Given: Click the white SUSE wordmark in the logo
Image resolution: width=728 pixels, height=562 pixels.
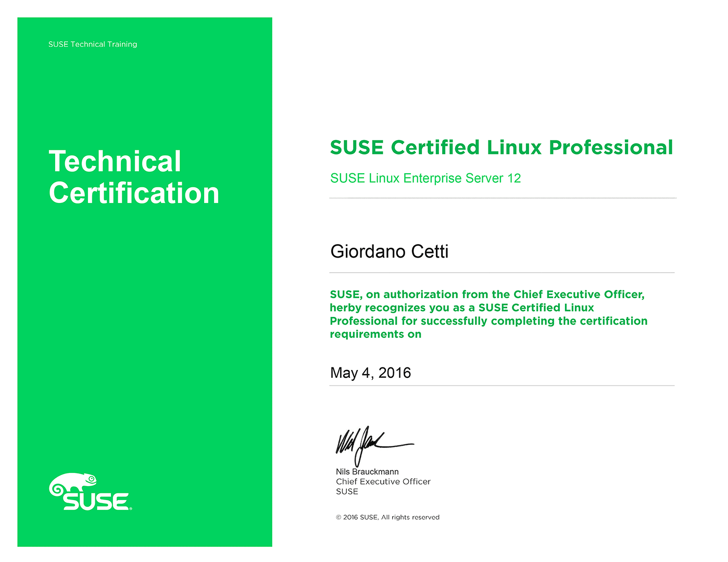Looking at the screenshot, I should (x=96, y=501).
